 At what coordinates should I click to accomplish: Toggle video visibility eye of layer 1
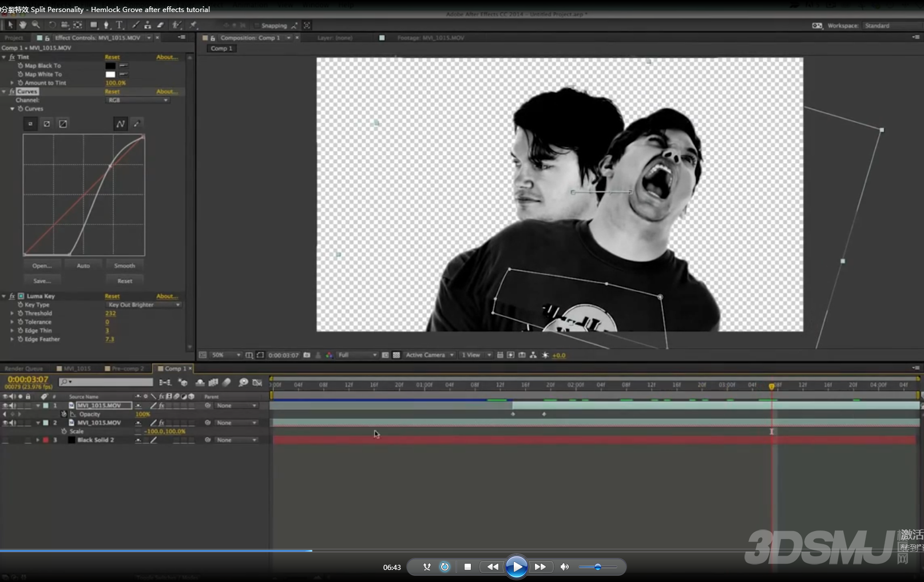tap(5, 406)
